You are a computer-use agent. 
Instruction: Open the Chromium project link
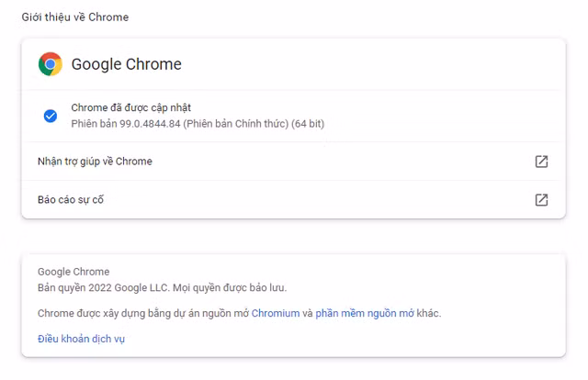[x=276, y=313]
